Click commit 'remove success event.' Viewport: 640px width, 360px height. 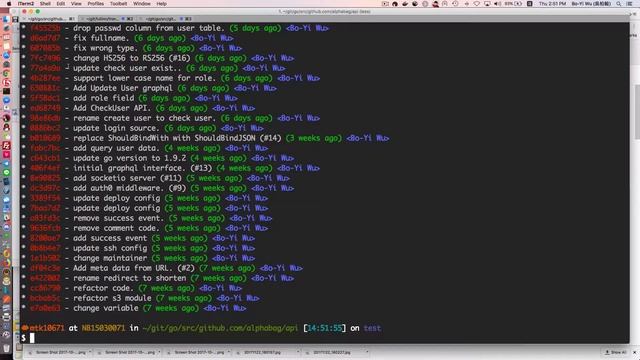coord(119,218)
